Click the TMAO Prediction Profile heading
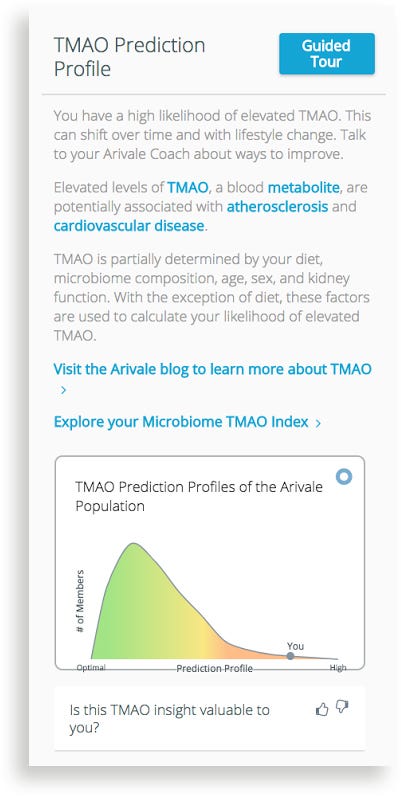Screen dimensions: 401x796 129,57
